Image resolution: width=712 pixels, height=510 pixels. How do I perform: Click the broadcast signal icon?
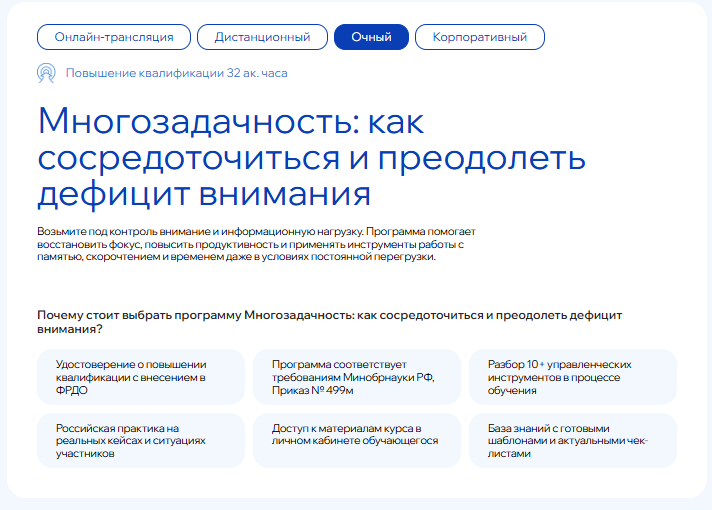(x=46, y=73)
